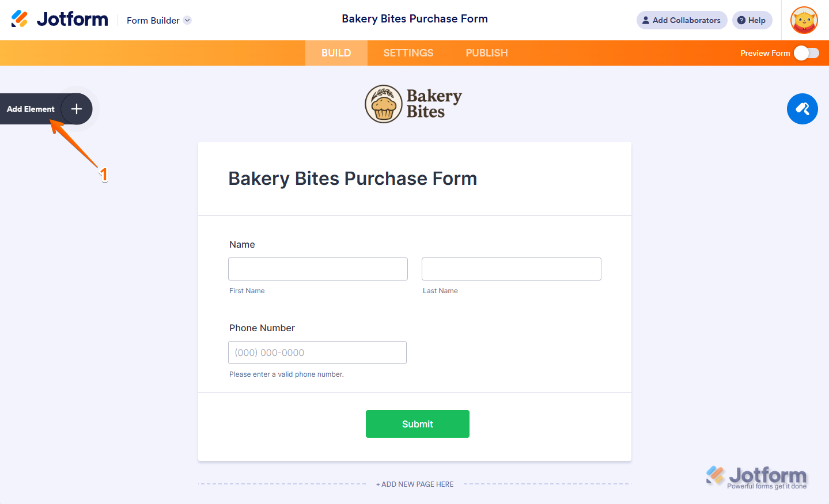Open the Form Designer paint roller
This screenshot has width=829, height=504.
pyautogui.click(x=802, y=109)
